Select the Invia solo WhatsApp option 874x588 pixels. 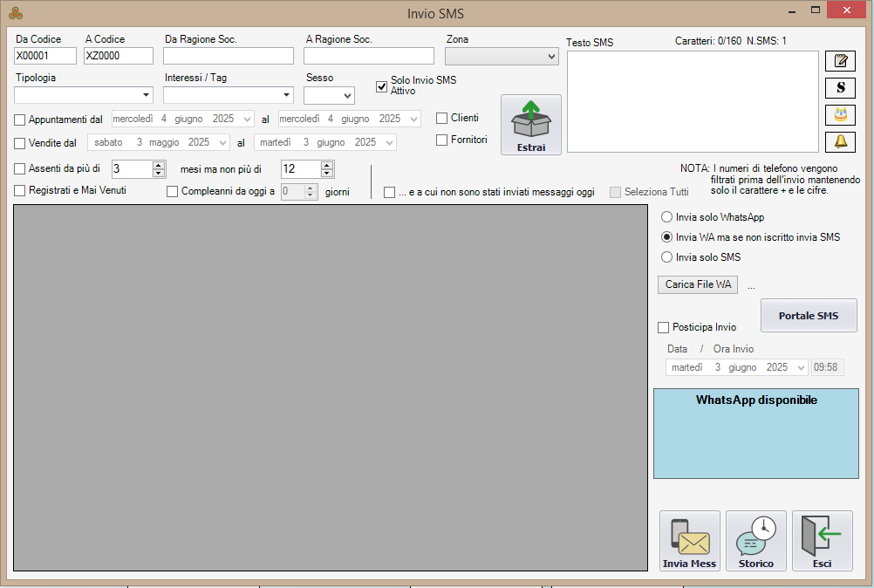tap(667, 217)
